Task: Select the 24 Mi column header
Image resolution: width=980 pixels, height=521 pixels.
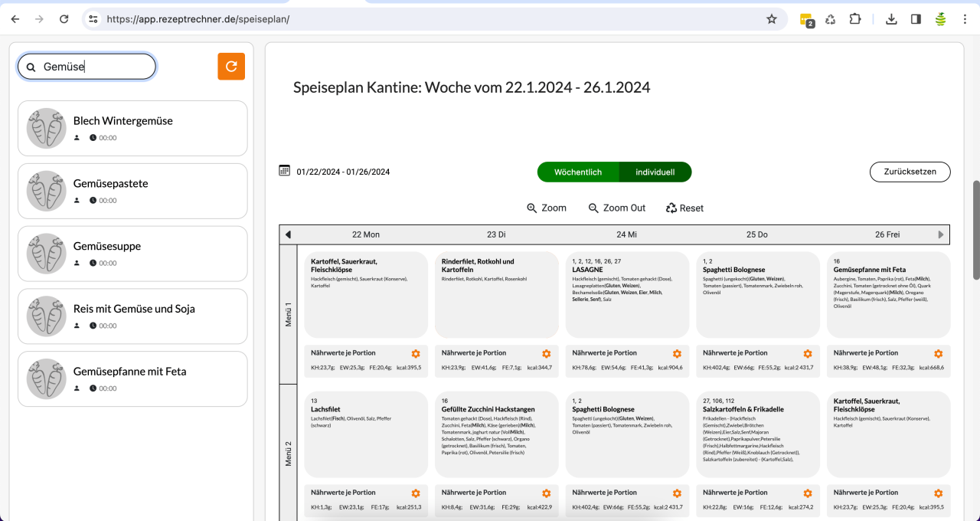Action: tap(626, 234)
